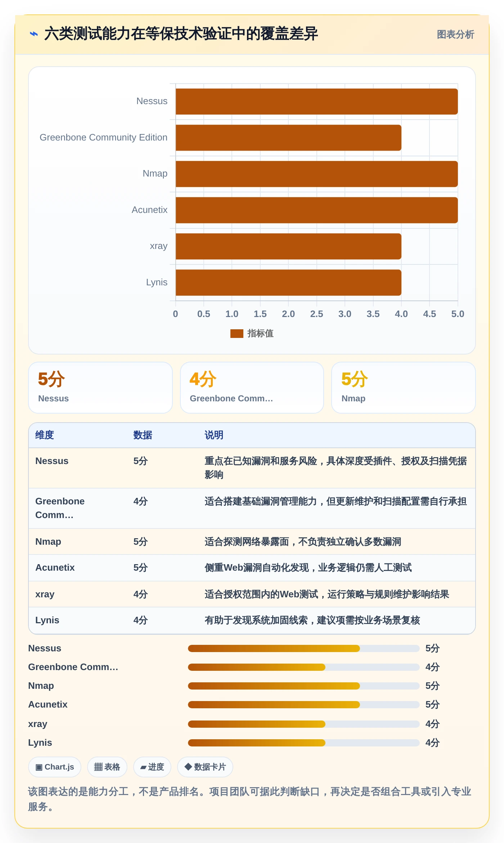This screenshot has height=843, width=504.
Task: Click the Nessus description starting 重点在已知漏洞
Action: [x=336, y=468]
